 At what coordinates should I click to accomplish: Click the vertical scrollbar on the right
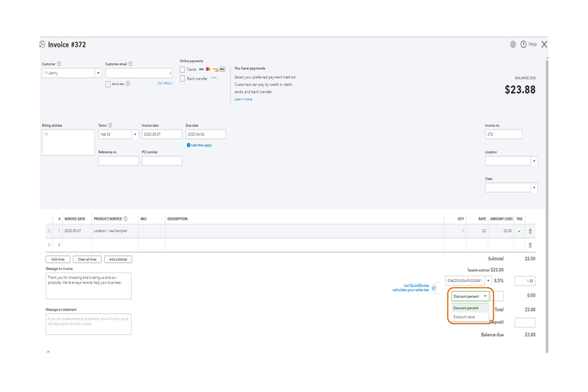coord(547,177)
